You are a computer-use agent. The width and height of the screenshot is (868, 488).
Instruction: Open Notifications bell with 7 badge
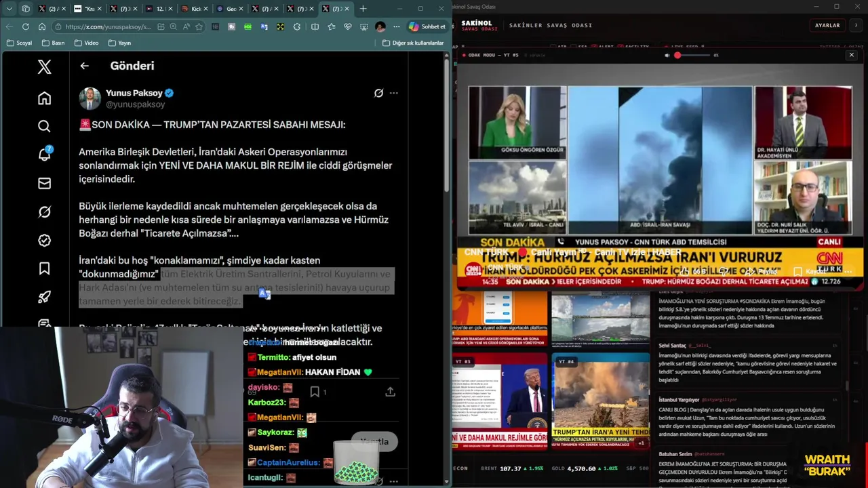(44, 154)
